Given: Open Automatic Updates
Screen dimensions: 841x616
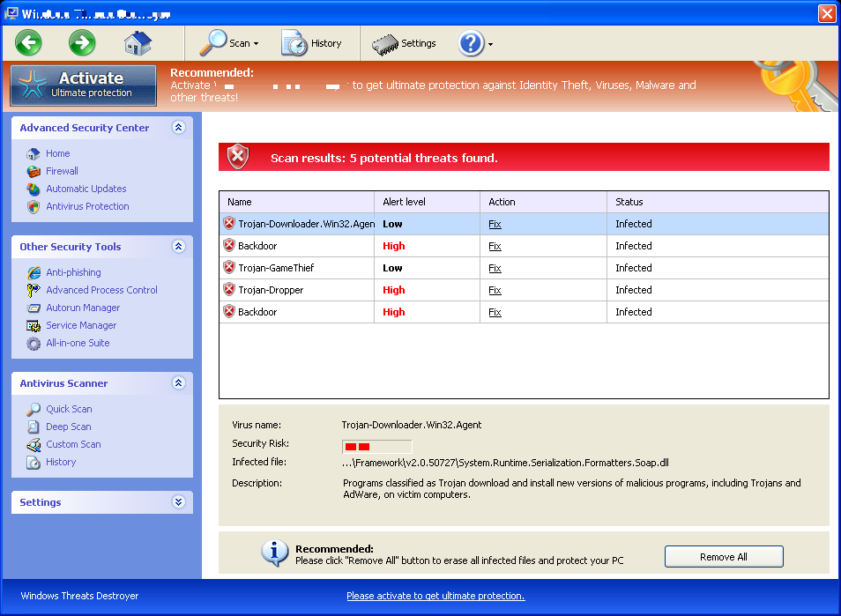Looking at the screenshot, I should pyautogui.click(x=86, y=188).
